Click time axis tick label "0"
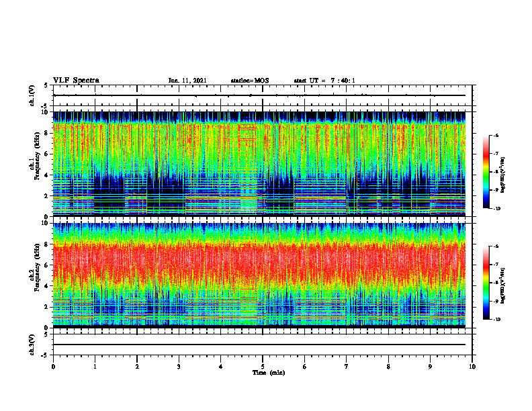This screenshot has width=532, height=411. pos(53,367)
